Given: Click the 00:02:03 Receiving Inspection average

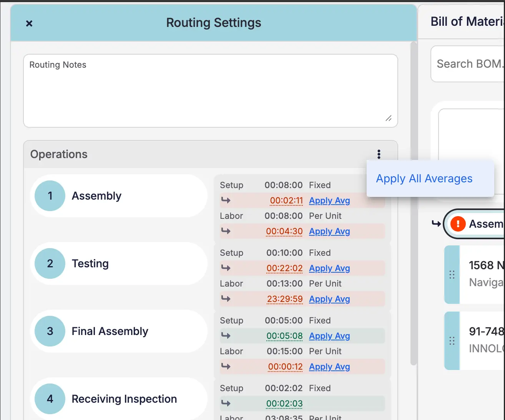Looking at the screenshot, I should pos(284,403).
